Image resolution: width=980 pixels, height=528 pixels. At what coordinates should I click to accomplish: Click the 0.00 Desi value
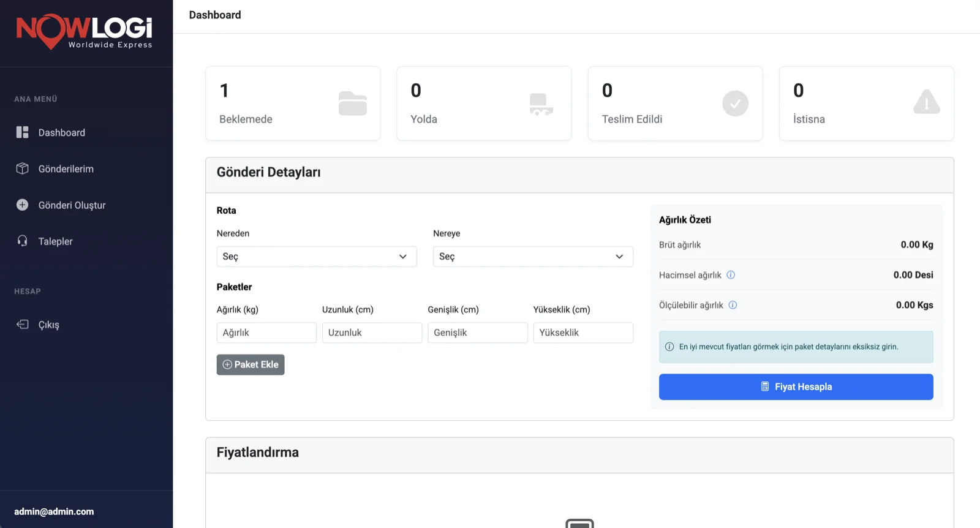pyautogui.click(x=913, y=275)
